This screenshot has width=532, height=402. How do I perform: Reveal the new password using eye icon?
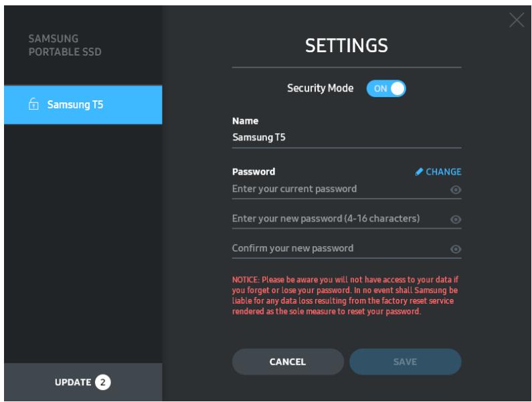click(x=456, y=219)
